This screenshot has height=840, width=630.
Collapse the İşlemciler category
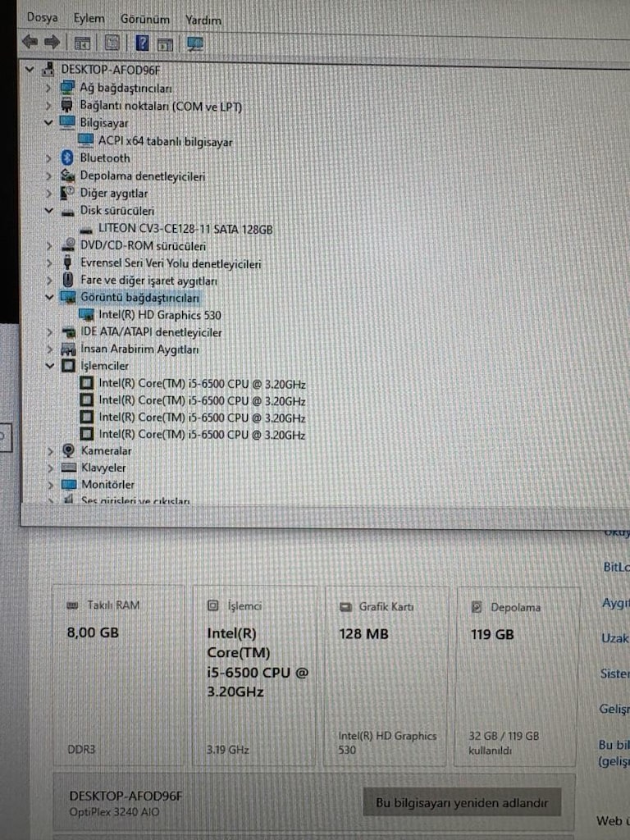[x=50, y=366]
